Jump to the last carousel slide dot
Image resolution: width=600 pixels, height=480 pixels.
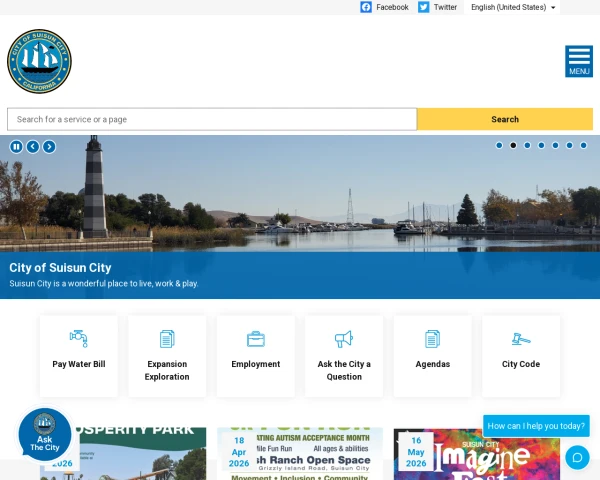[583, 145]
